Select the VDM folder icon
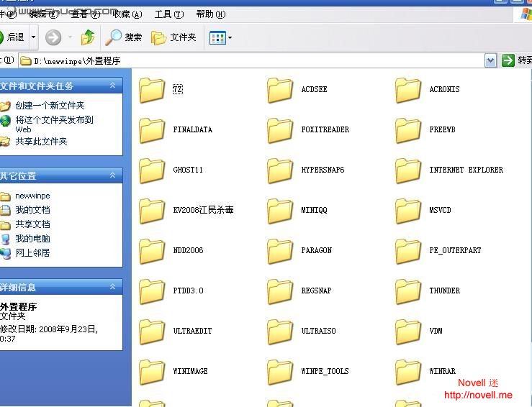 tap(408, 331)
